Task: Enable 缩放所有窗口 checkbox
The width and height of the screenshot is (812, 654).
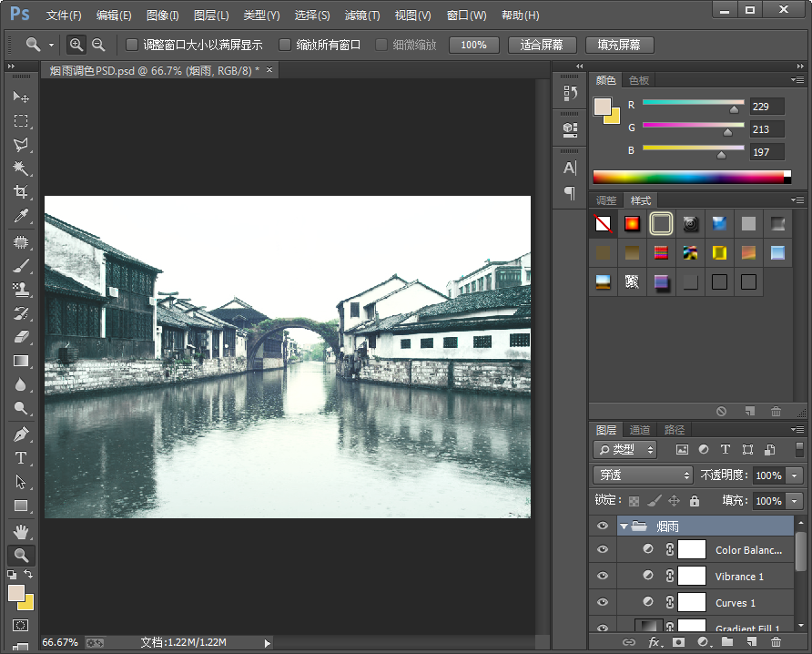Action: [285, 45]
